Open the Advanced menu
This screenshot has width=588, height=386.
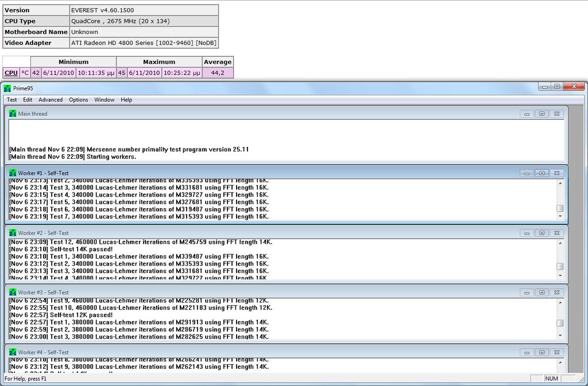click(x=51, y=100)
